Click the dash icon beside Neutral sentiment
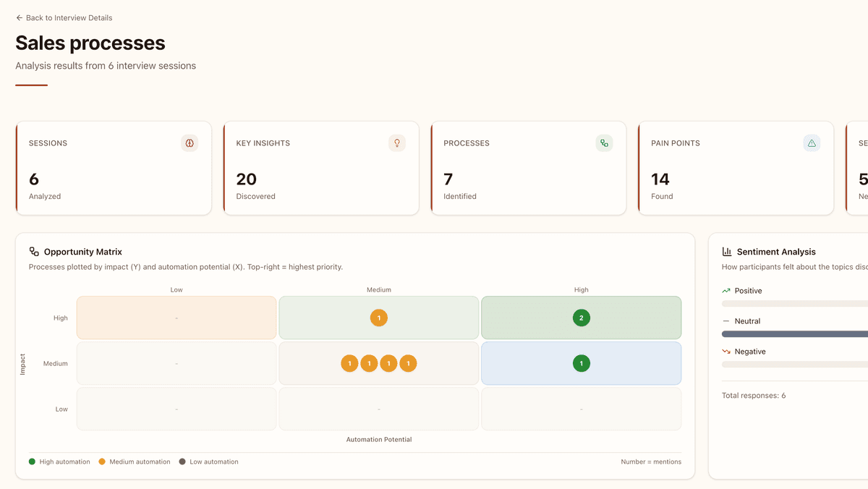Screen dimensions: 868x489 point(726,320)
